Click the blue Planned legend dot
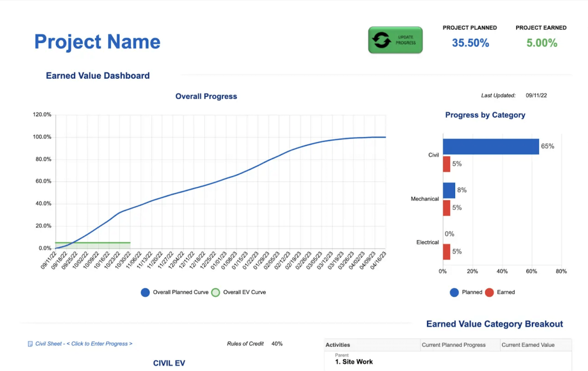The image size is (588, 371). click(x=454, y=292)
